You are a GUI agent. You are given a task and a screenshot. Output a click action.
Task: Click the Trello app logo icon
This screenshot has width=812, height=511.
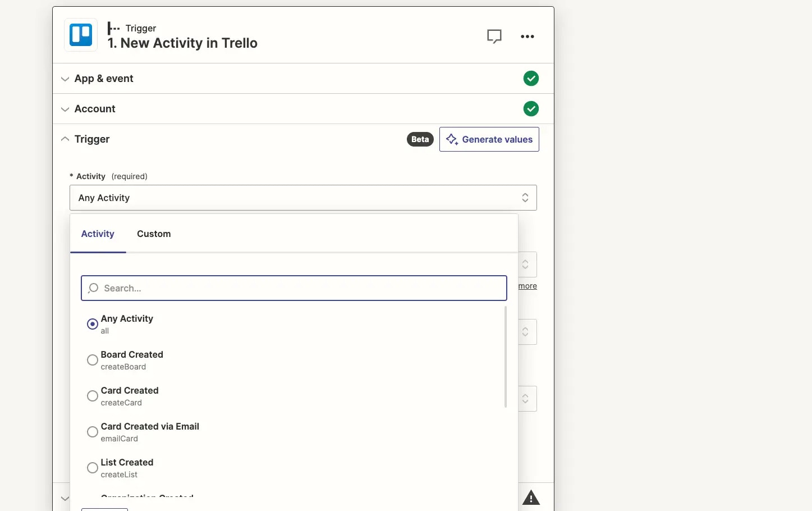[x=81, y=35]
